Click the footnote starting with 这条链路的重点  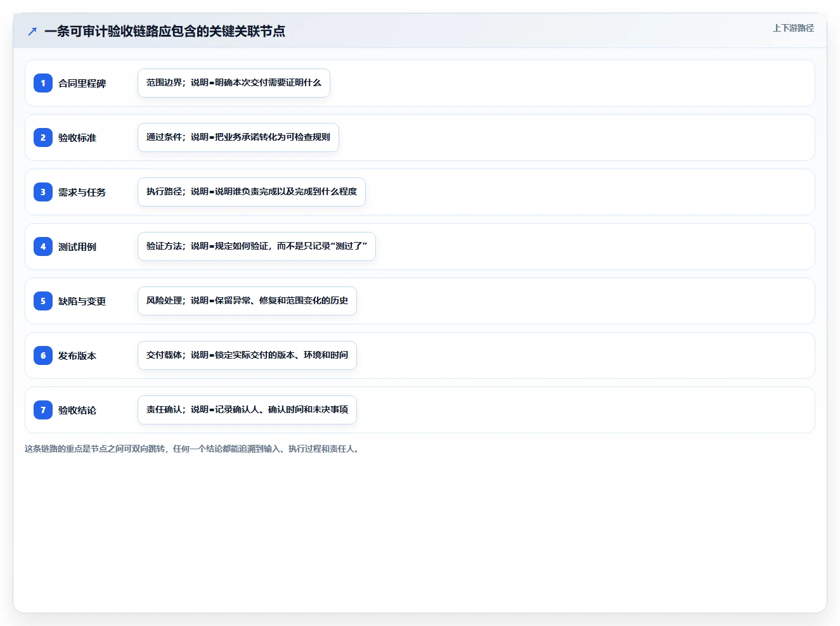pos(193,449)
